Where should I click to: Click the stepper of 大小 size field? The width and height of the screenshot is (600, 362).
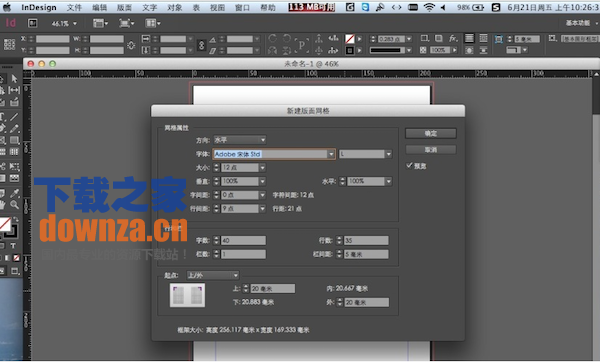[217, 168]
